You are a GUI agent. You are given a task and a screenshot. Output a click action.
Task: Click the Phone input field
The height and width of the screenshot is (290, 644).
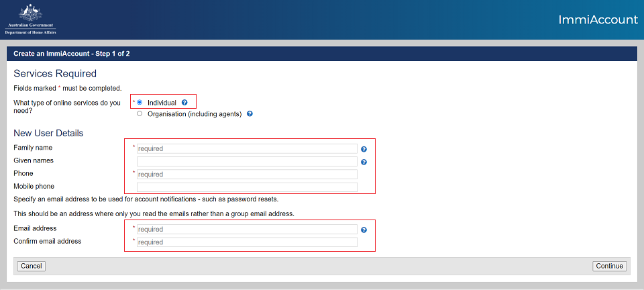tap(247, 174)
